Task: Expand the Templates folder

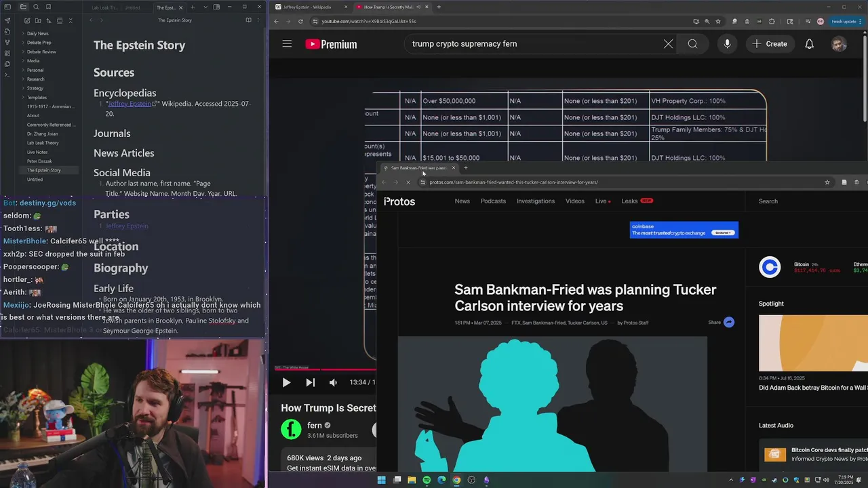Action: pyautogui.click(x=37, y=98)
